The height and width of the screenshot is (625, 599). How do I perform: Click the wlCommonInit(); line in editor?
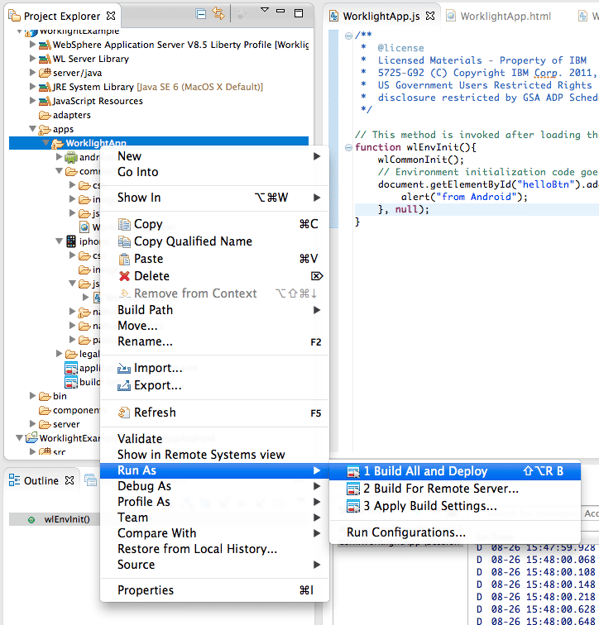pos(421,160)
